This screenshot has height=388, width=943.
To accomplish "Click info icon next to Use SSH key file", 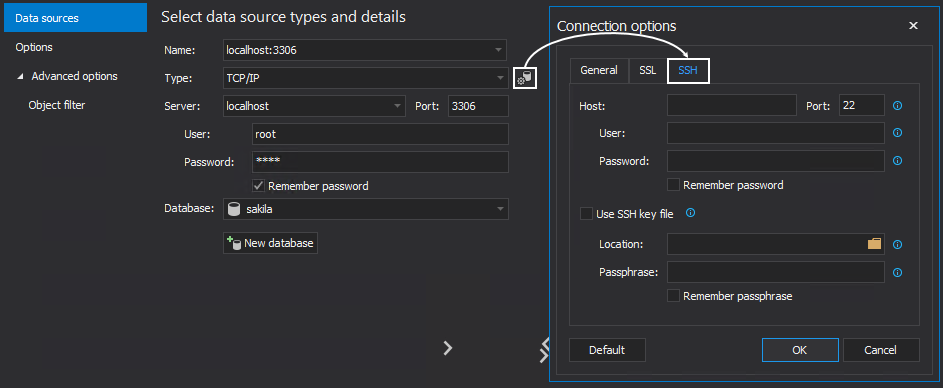I will (690, 213).
